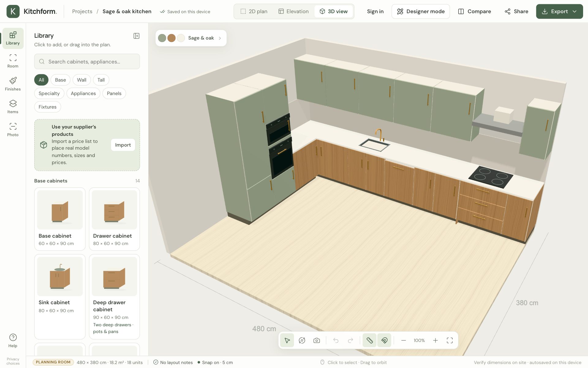Toggle magnet snapping
This screenshot has width=588, height=368.
pos(384,340)
